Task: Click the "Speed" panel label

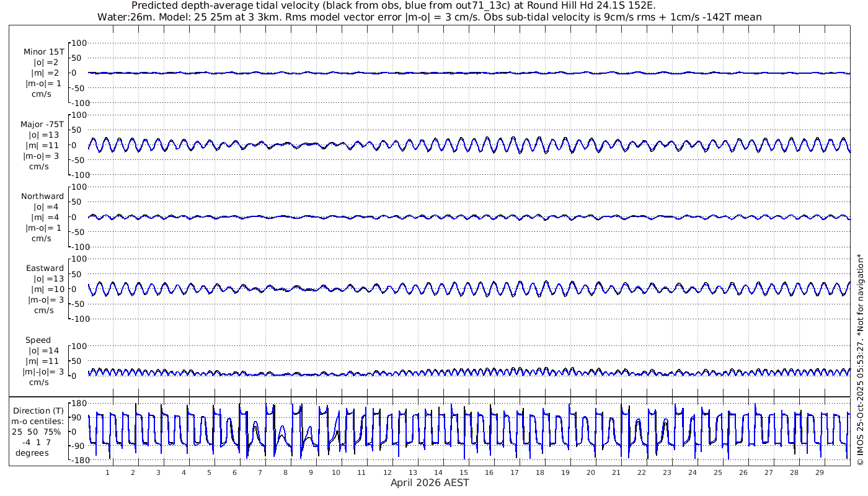Action: (38, 340)
